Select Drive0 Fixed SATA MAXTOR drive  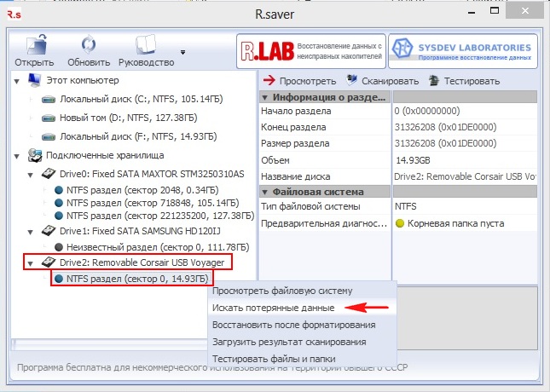(150, 174)
